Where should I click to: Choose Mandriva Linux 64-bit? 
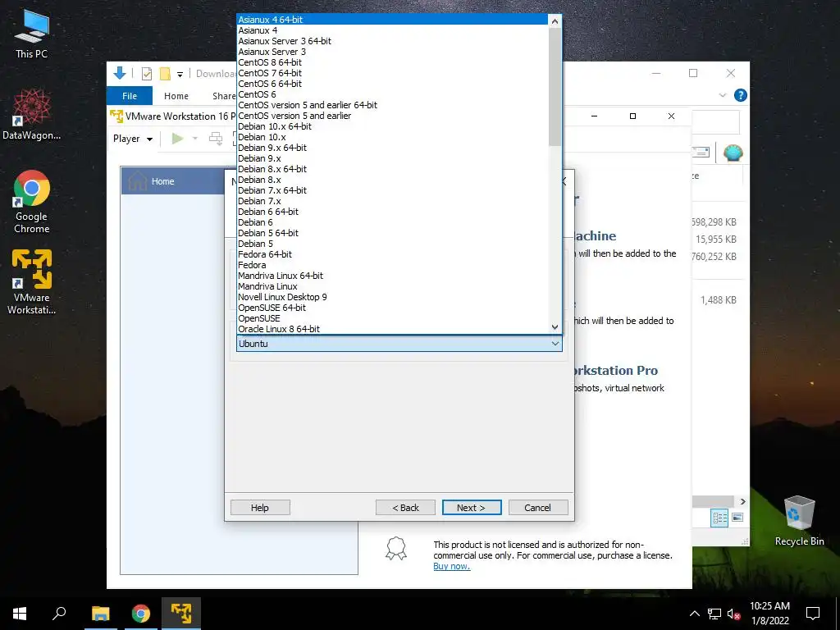click(392, 276)
